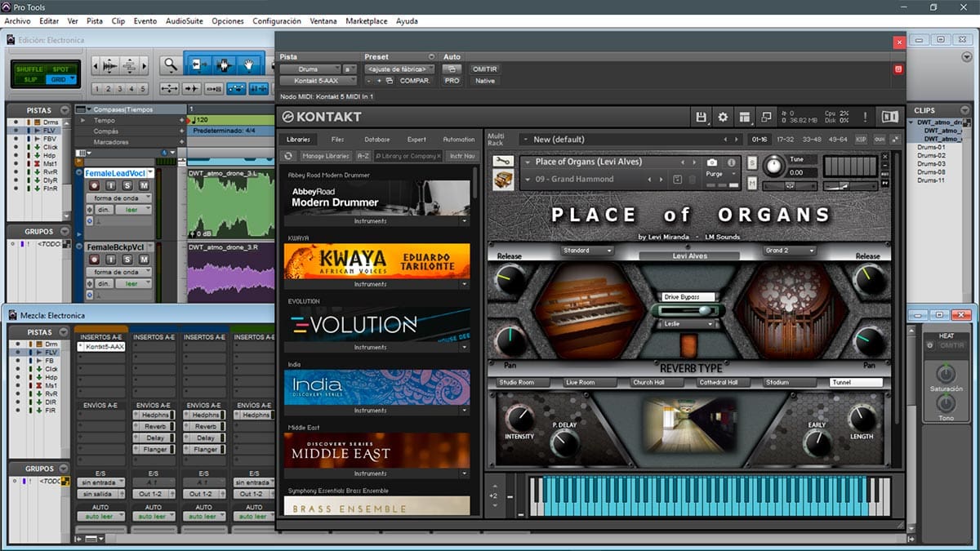Open the Grand 2 organ dropdown
This screenshot has height=551, width=980.
(789, 251)
